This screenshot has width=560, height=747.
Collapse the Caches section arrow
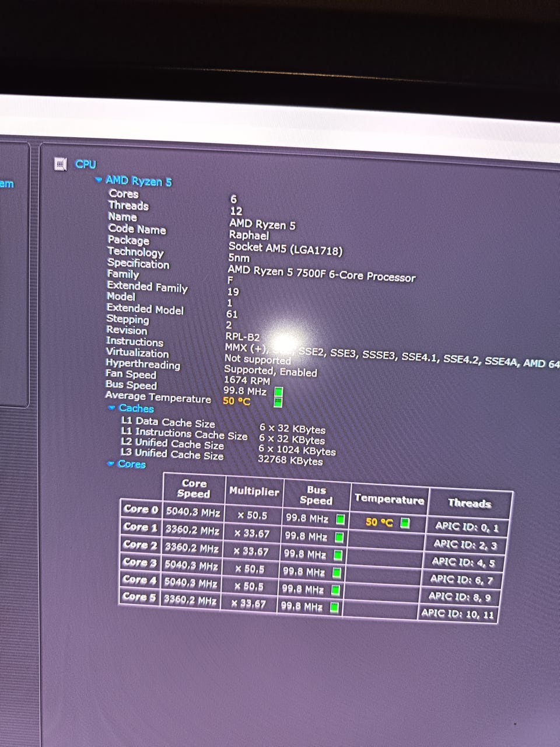pos(111,408)
